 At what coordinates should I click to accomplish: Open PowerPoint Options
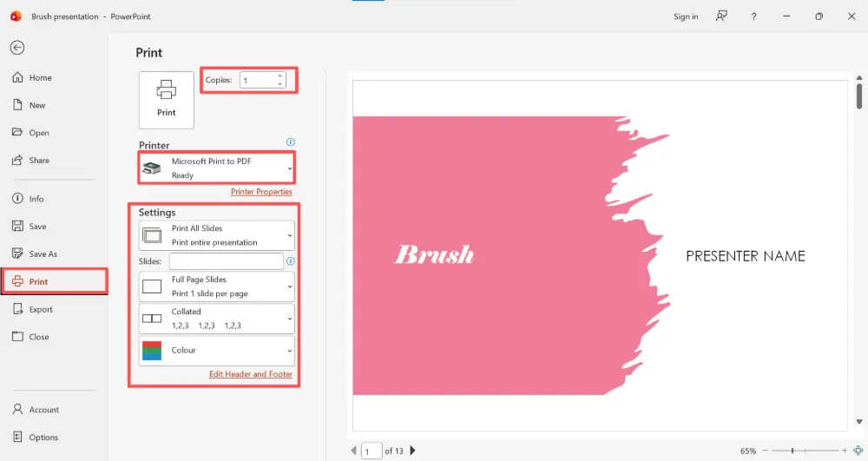click(36, 438)
